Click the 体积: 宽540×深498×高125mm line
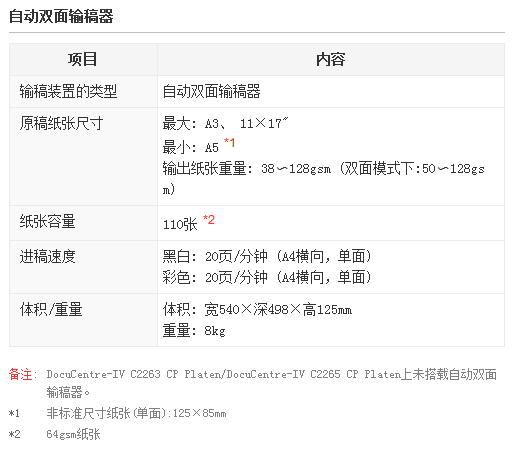Image resolution: width=515 pixels, height=454 pixels. [257, 309]
